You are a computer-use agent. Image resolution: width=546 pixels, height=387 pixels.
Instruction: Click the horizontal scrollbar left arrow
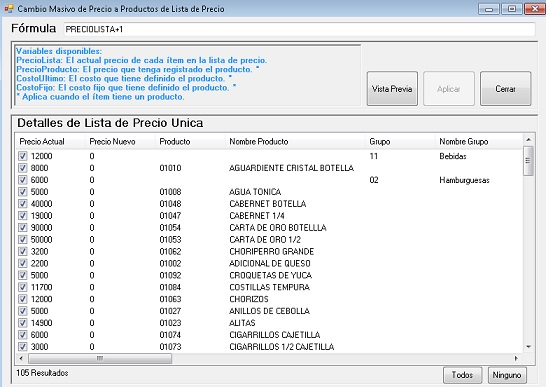pyautogui.click(x=21, y=358)
